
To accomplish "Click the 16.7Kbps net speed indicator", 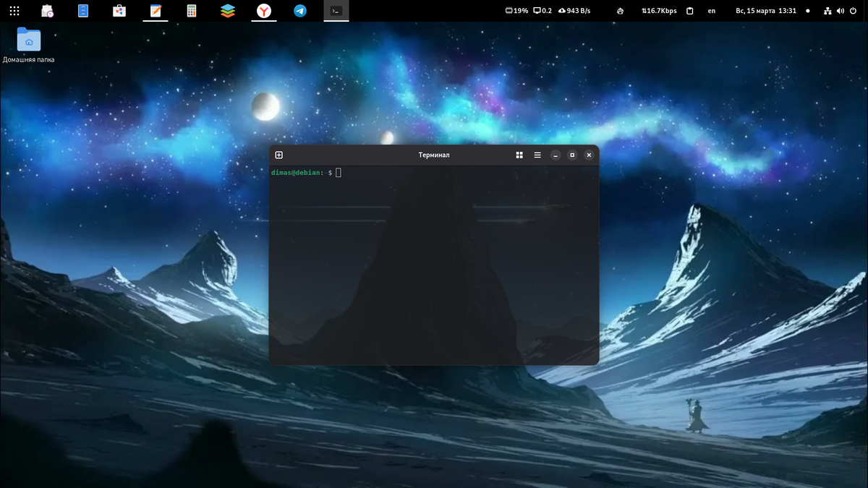I will pyautogui.click(x=659, y=11).
